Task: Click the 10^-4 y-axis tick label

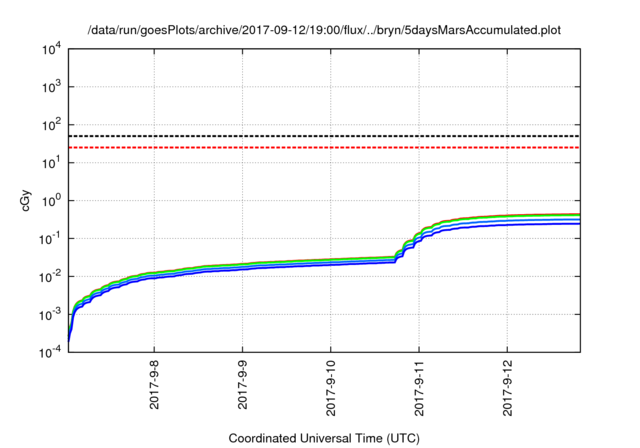Action: click(51, 353)
